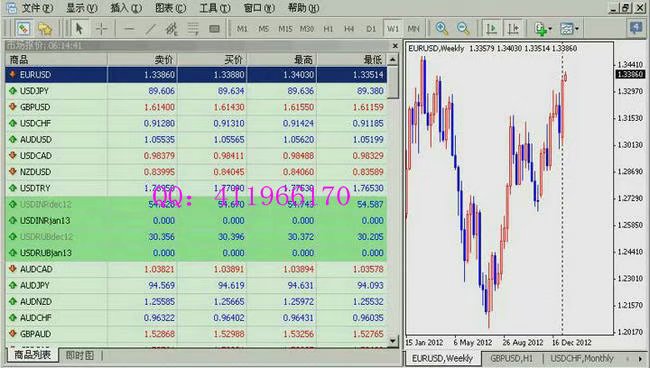650x368 pixels.
Task: Open the 图表 (Charts) menu
Action: [170, 8]
